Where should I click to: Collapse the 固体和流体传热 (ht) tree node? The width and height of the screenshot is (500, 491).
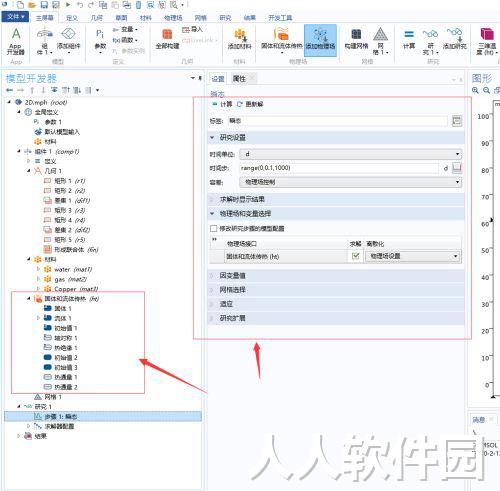coord(29,299)
